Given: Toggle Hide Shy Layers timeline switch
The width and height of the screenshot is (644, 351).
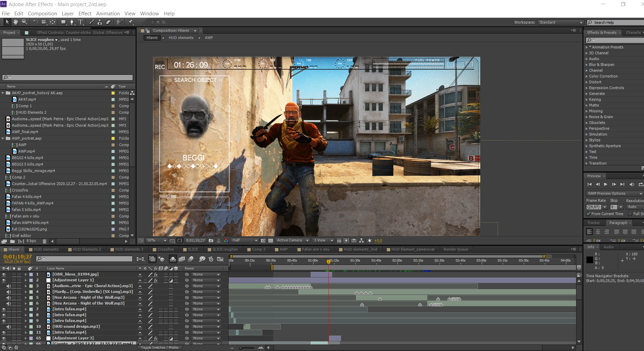Looking at the screenshot, I should pyautogui.click(x=173, y=259).
